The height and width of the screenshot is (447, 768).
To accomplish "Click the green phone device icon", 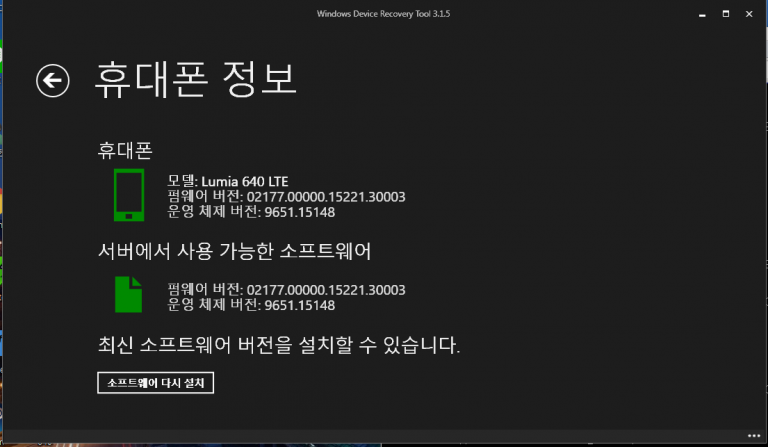I will click(x=129, y=195).
